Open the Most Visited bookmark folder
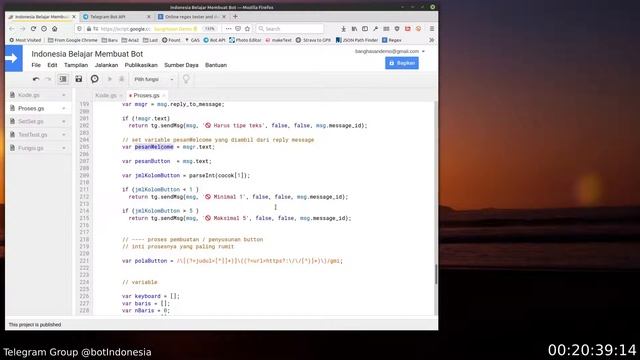The width and height of the screenshot is (640, 360). tap(25, 40)
